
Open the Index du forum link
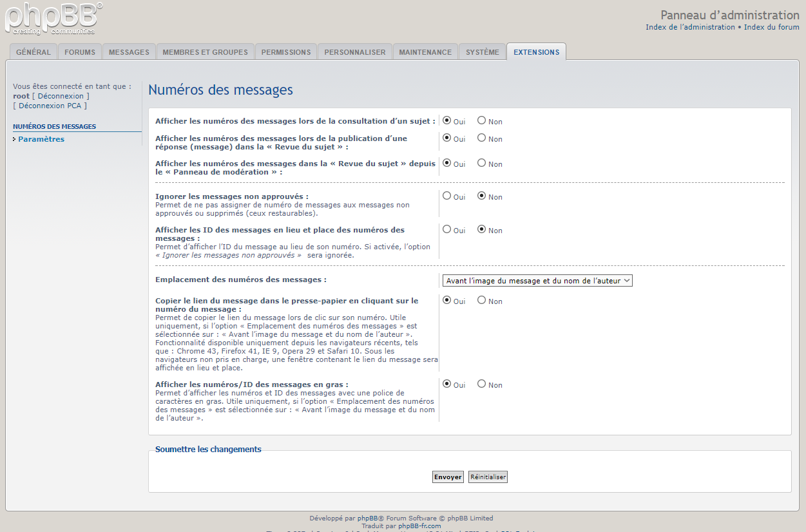[771, 27]
